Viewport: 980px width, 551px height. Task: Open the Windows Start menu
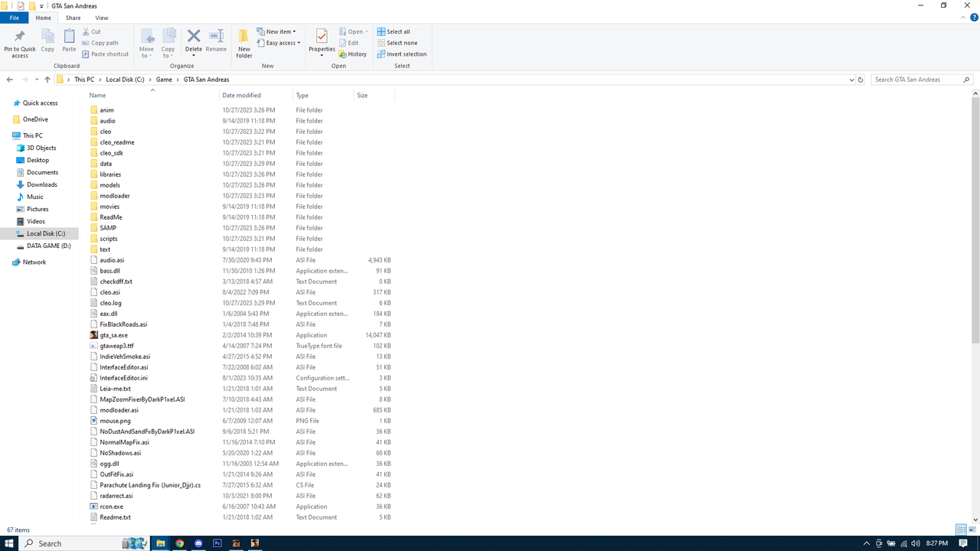coord(9,543)
